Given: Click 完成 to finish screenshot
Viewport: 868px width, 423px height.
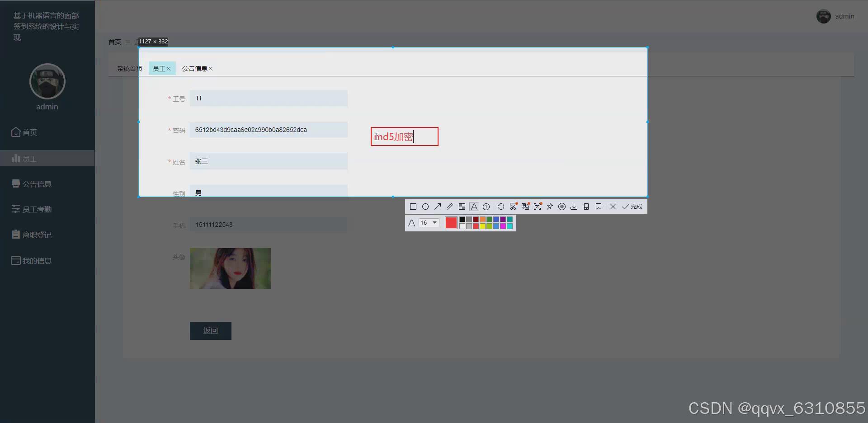Looking at the screenshot, I should pos(632,207).
